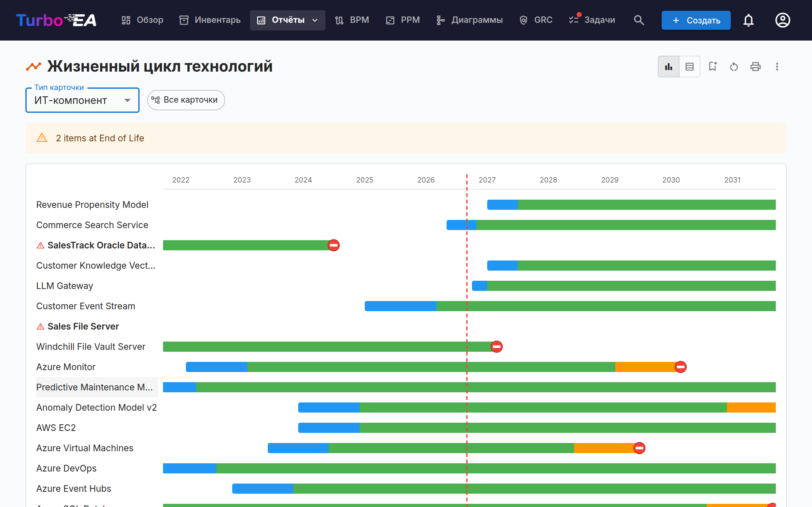Toggle the Все карточки filter chip
The width and height of the screenshot is (812, 507).
(x=186, y=100)
